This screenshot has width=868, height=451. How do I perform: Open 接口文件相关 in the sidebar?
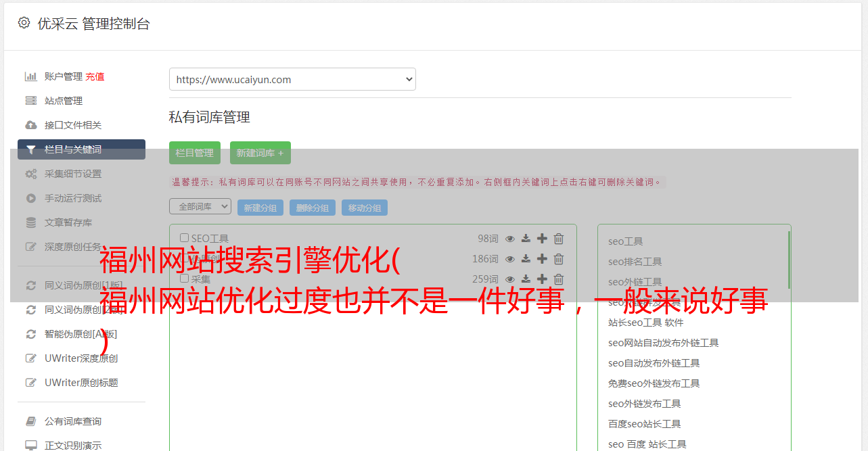[73, 125]
